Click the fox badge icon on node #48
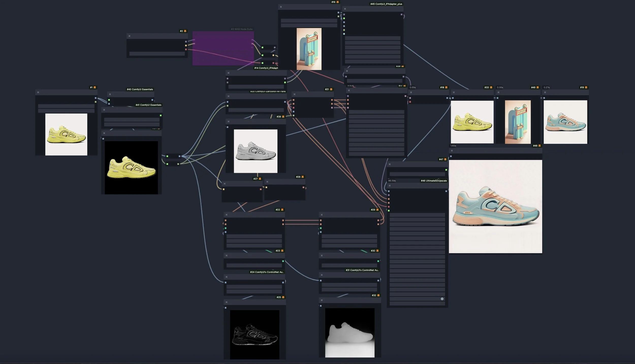 coord(539,146)
